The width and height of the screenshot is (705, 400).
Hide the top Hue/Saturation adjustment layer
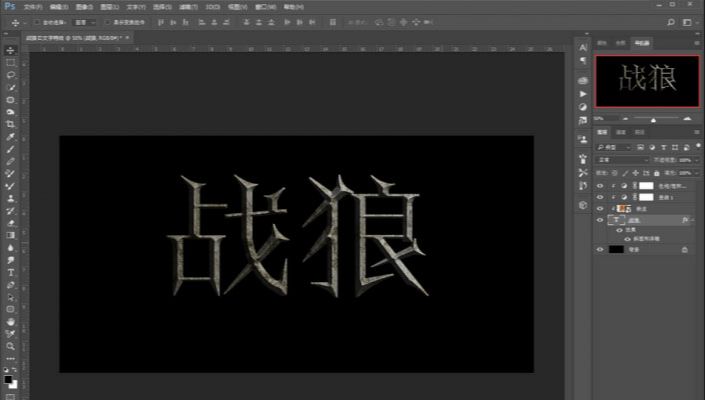point(600,186)
